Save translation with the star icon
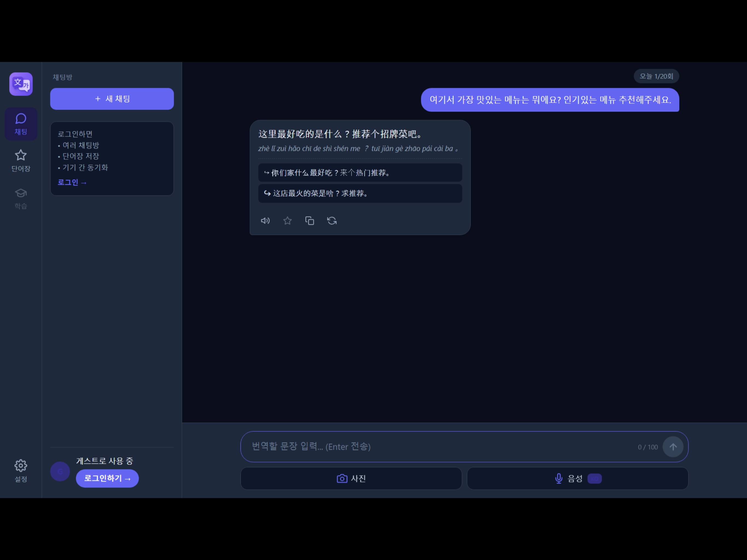Viewport: 747px width, 560px height. [x=287, y=221]
